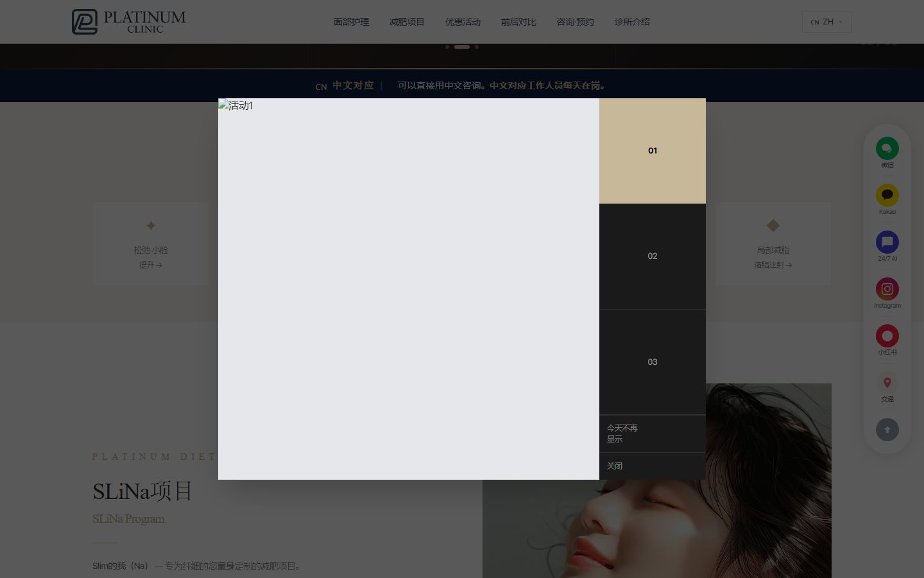
Task: Click the woman's face photo
Action: pyautogui.click(x=657, y=480)
